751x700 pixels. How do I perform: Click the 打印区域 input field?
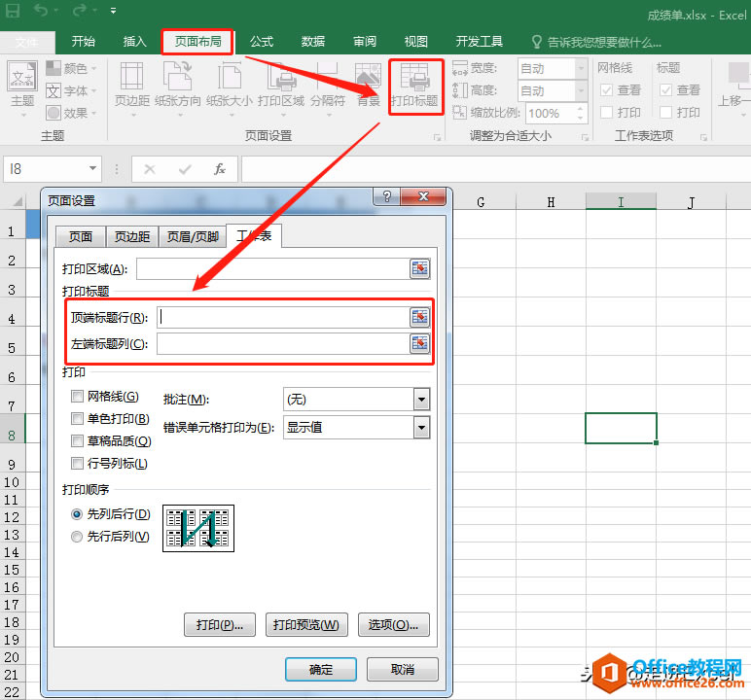point(273,268)
